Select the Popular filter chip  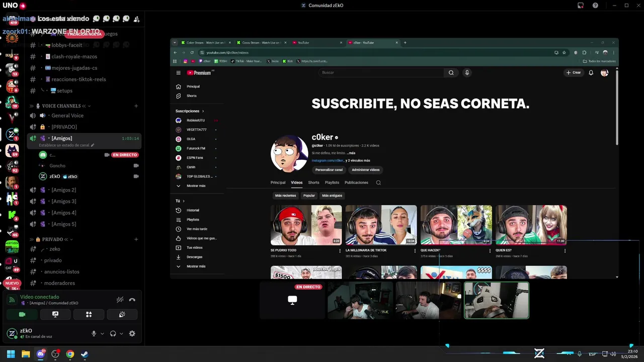309,196
